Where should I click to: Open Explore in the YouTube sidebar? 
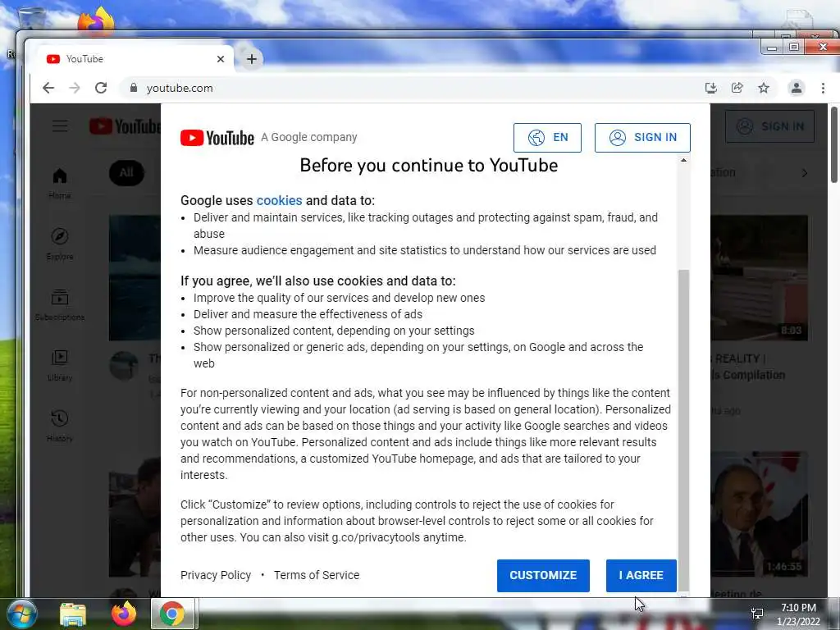(x=59, y=244)
